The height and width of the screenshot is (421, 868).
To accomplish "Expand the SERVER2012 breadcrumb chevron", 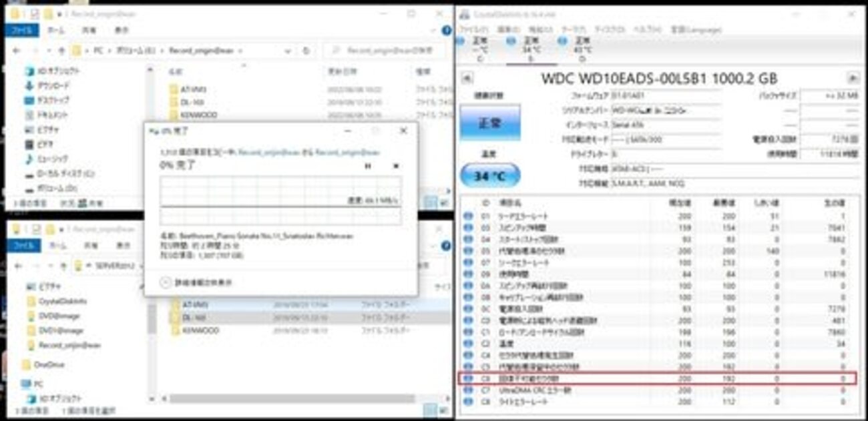I will [x=140, y=265].
